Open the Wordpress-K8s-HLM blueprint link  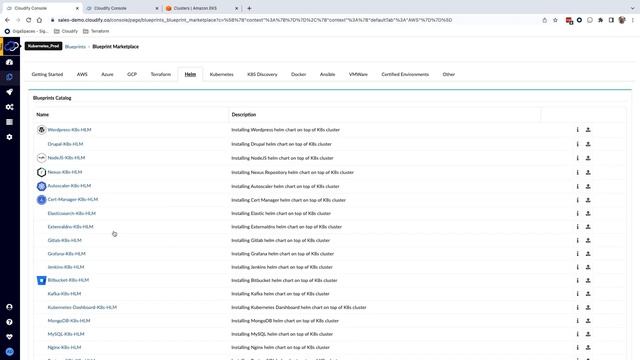[x=69, y=130]
